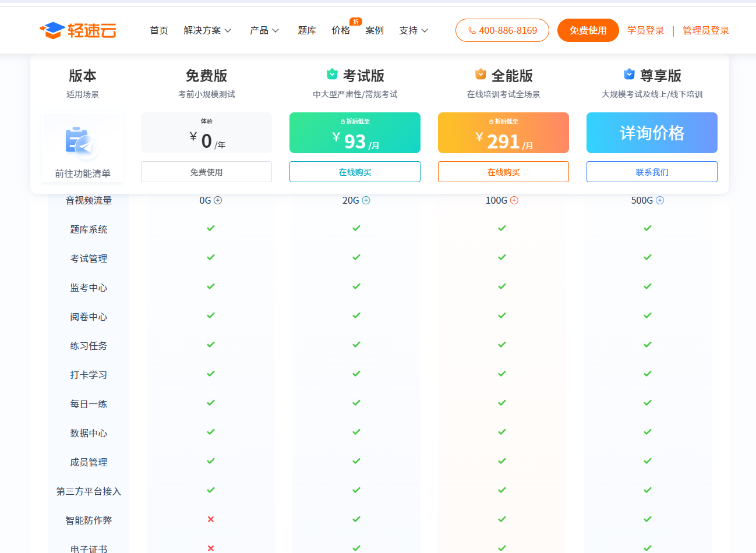The height and width of the screenshot is (553, 756).
Task: Expand the 产品 dropdown menu
Action: click(264, 30)
